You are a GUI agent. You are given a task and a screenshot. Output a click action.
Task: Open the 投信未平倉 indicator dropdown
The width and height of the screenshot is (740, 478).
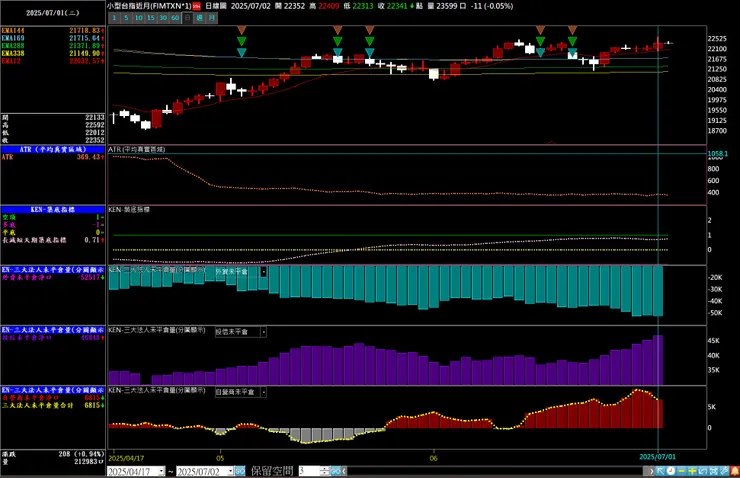(x=263, y=332)
